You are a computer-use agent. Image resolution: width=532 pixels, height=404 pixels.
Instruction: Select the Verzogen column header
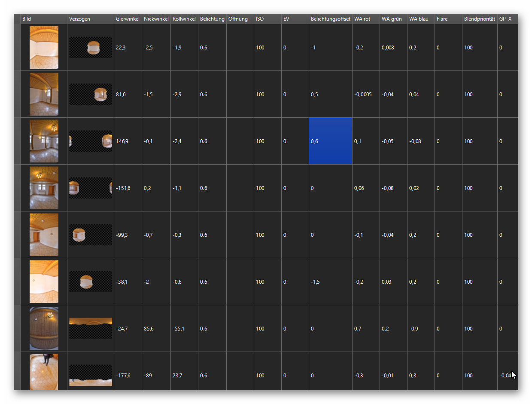90,19
